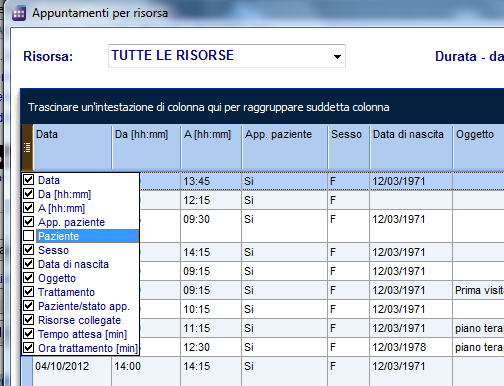Hide the Sesso column via its checkbox
Viewport: 504px width, 386px height.
[x=29, y=250]
